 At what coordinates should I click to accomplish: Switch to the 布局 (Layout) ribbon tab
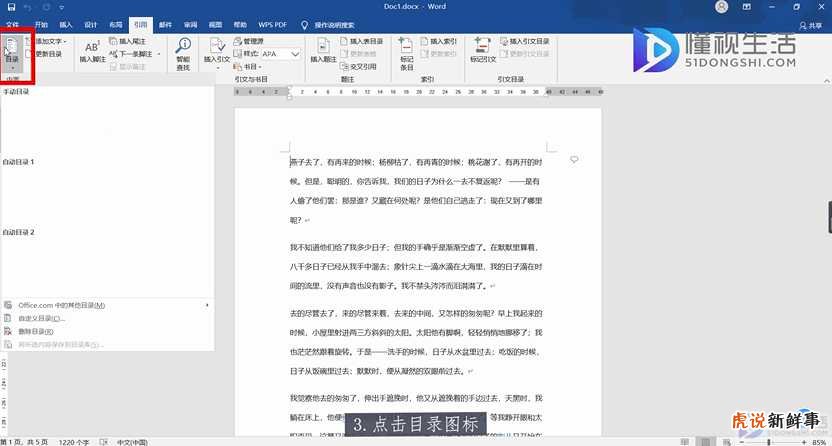116,25
